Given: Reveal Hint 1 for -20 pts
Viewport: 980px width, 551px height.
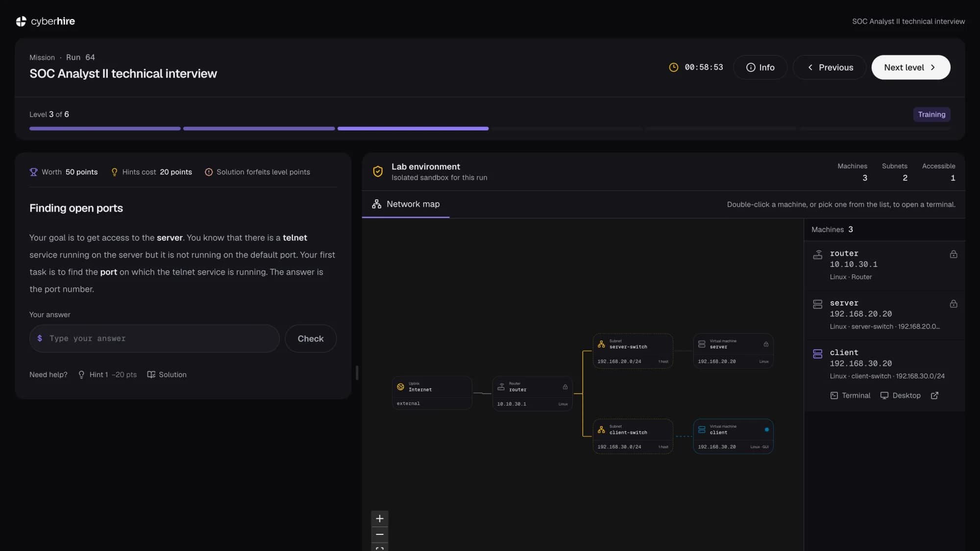Looking at the screenshot, I should point(107,374).
